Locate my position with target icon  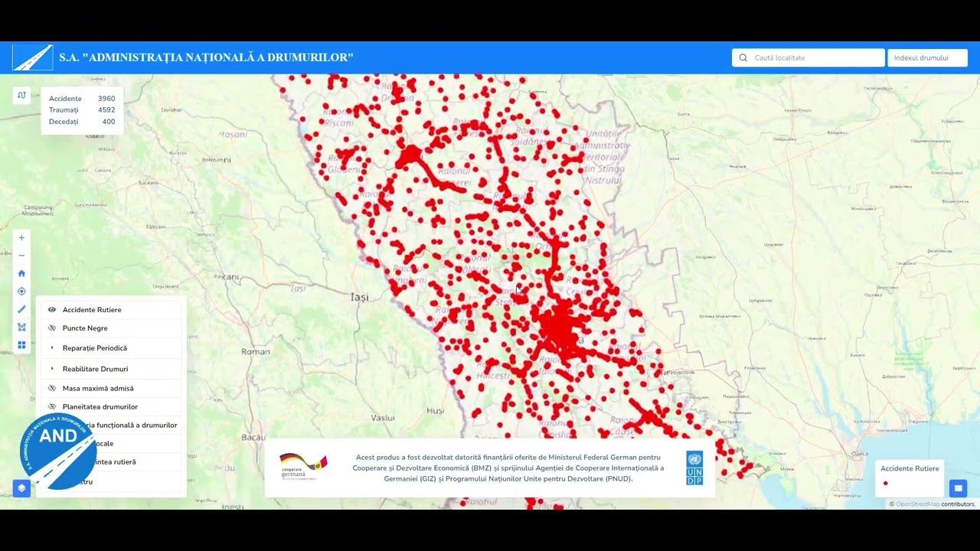click(21, 292)
